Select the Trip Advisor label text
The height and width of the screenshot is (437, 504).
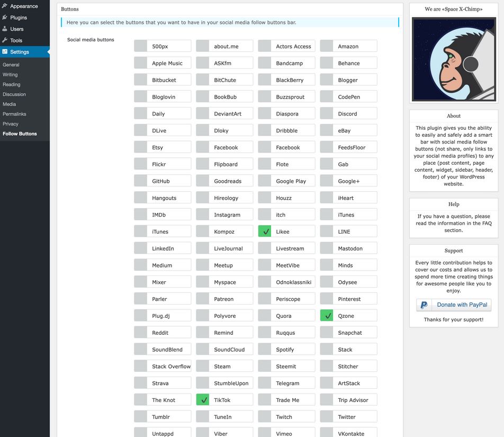[353, 400]
